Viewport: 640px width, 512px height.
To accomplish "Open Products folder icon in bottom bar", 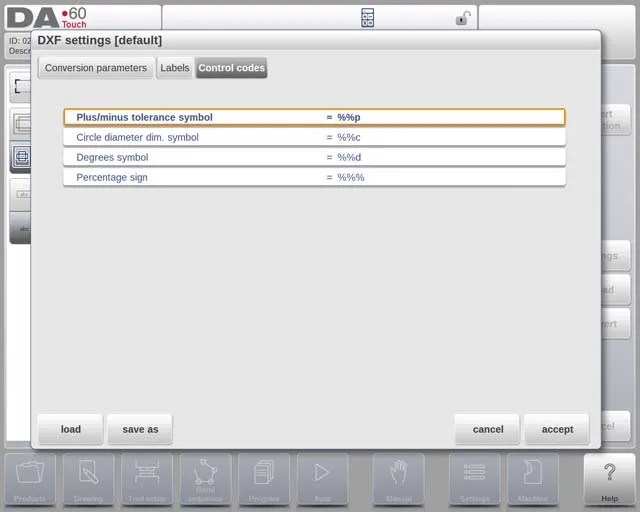I will pyautogui.click(x=30, y=479).
